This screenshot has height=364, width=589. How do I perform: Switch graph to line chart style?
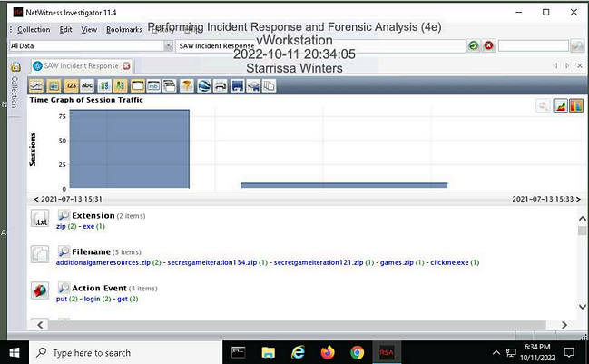560,106
